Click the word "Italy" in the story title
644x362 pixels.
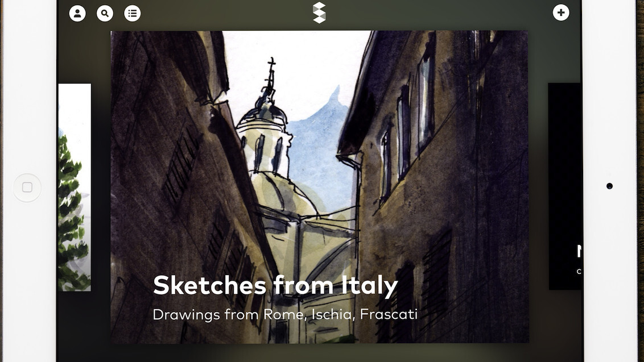370,285
